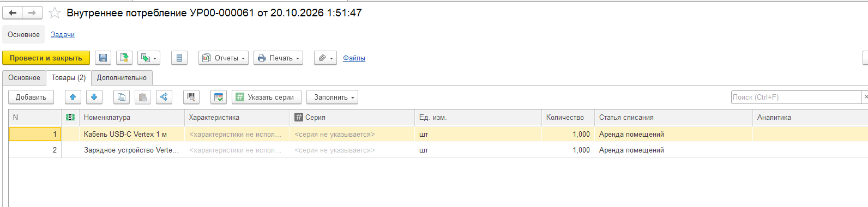
Task: Copy the selected row icon
Action: click(122, 97)
